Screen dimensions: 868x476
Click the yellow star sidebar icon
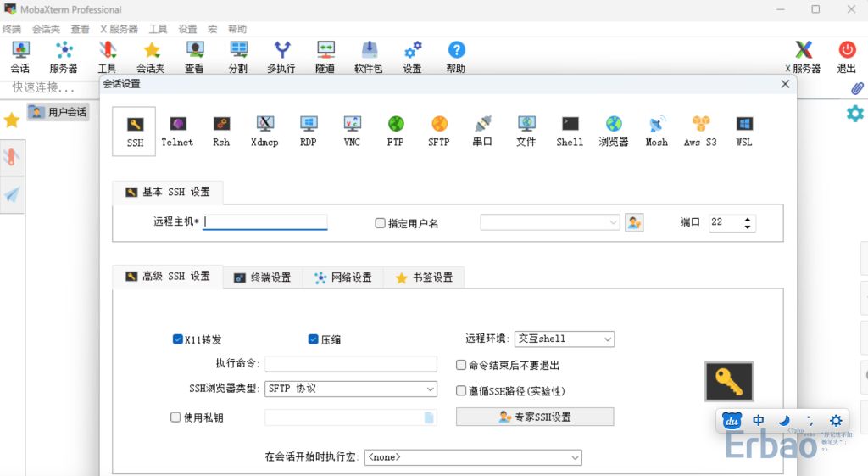(x=12, y=120)
